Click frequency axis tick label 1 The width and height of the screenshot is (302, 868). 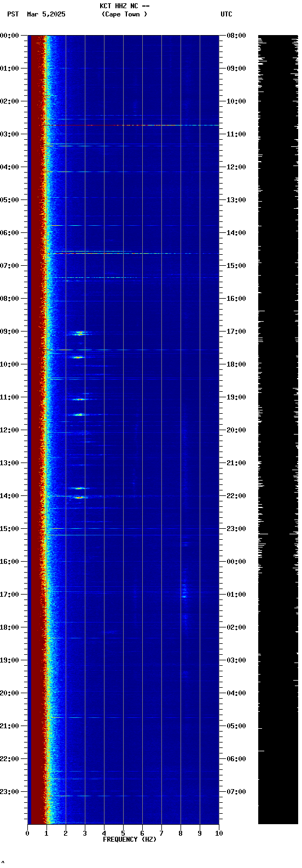pos(47,833)
